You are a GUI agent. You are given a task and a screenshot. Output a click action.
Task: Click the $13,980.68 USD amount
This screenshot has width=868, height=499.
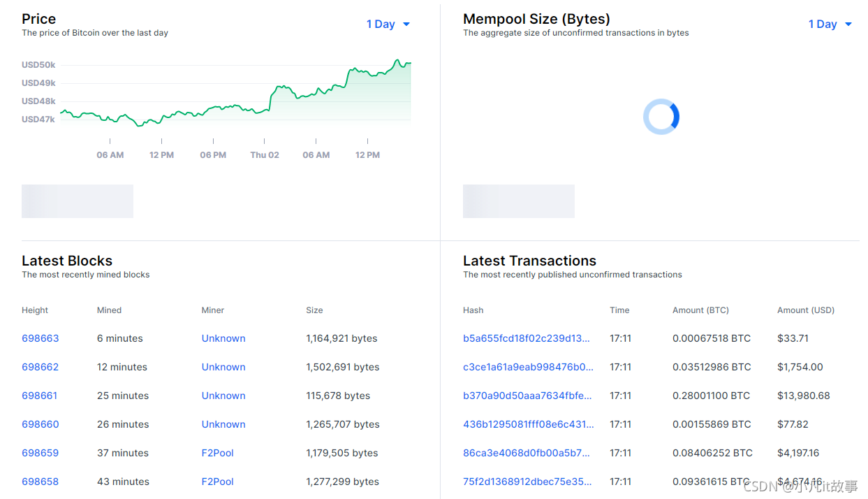click(804, 396)
